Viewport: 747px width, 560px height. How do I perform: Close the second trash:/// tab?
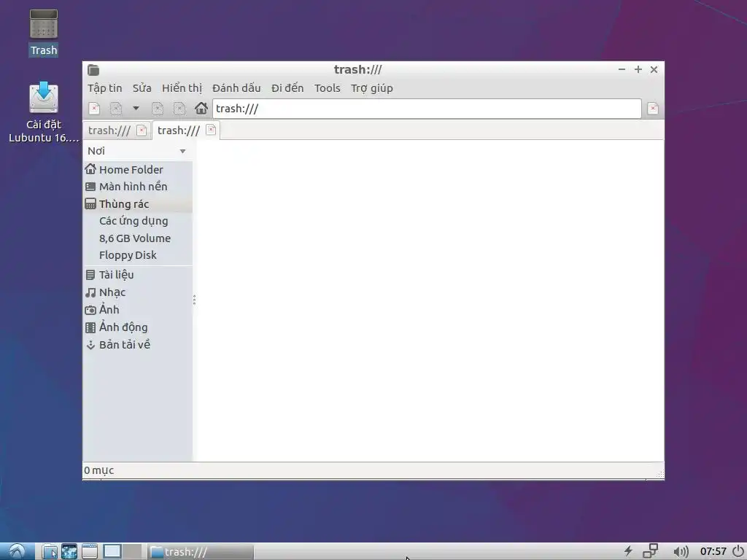pos(211,130)
